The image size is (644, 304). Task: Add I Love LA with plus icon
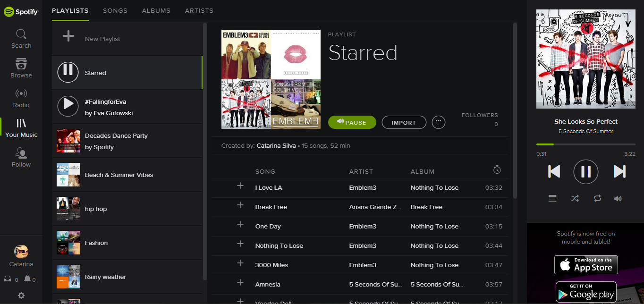pos(240,186)
